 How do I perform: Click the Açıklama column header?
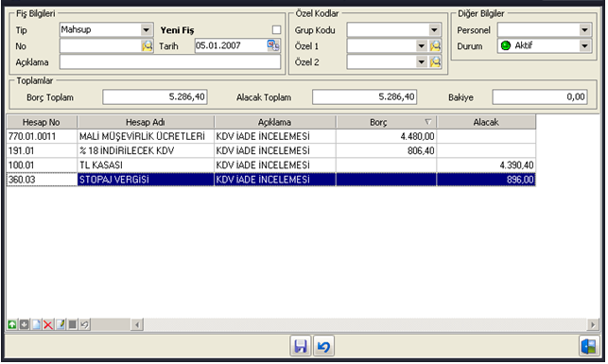[x=275, y=122]
